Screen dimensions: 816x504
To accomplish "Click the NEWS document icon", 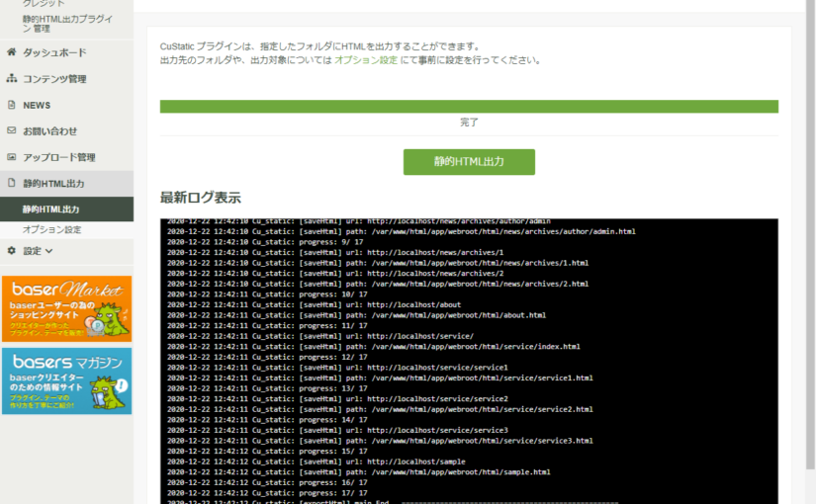I will (12, 105).
